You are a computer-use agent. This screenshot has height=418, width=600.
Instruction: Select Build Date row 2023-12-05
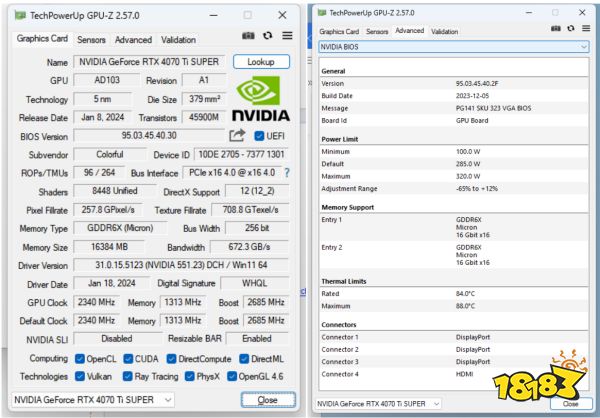pos(454,96)
